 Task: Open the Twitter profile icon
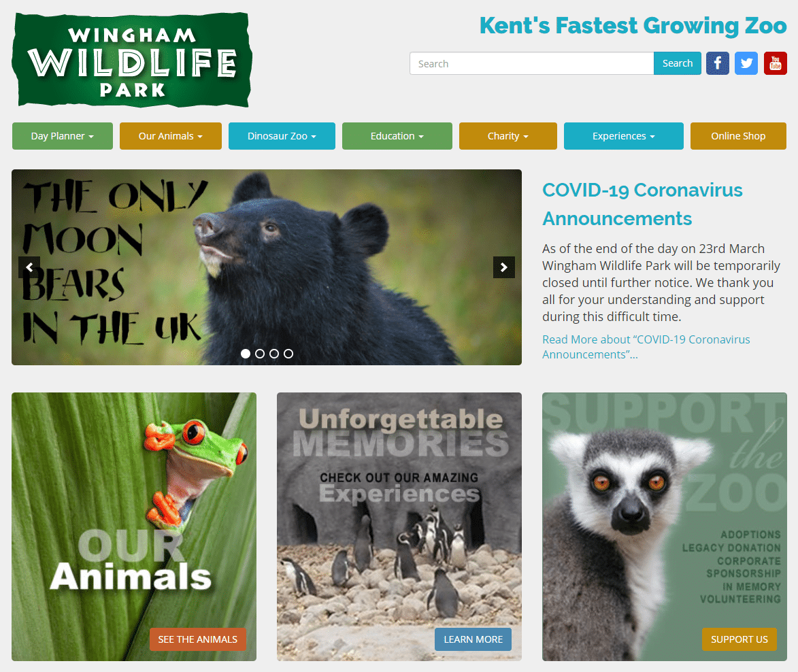coord(746,63)
